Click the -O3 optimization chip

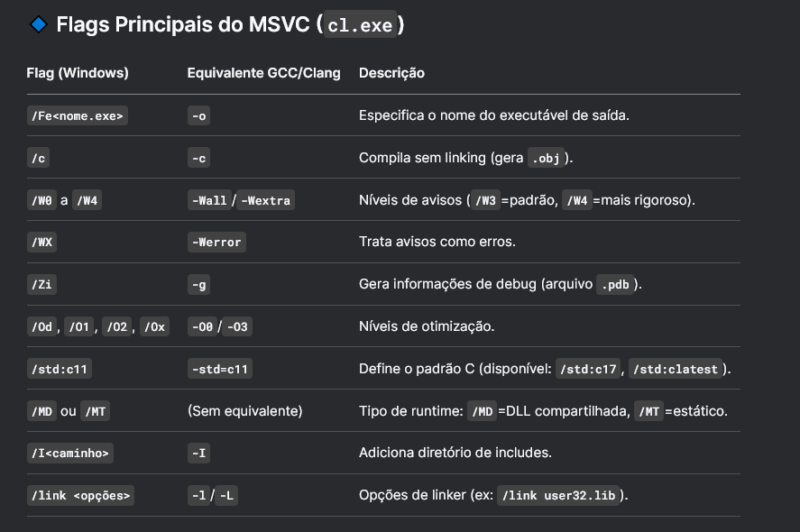[236, 327]
